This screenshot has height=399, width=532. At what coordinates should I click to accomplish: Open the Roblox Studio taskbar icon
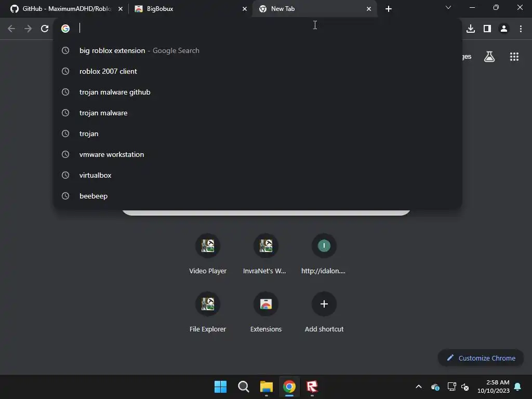312,387
